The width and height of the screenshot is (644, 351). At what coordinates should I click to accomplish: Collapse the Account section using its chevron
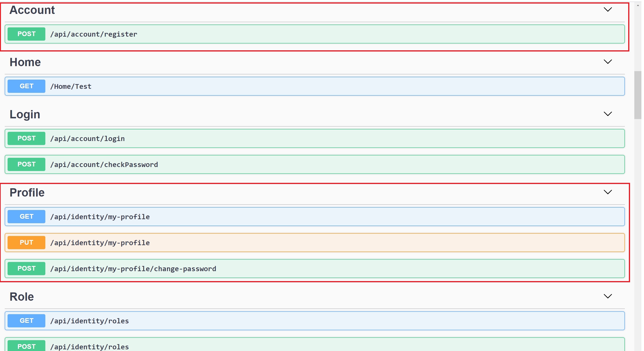coord(608,9)
